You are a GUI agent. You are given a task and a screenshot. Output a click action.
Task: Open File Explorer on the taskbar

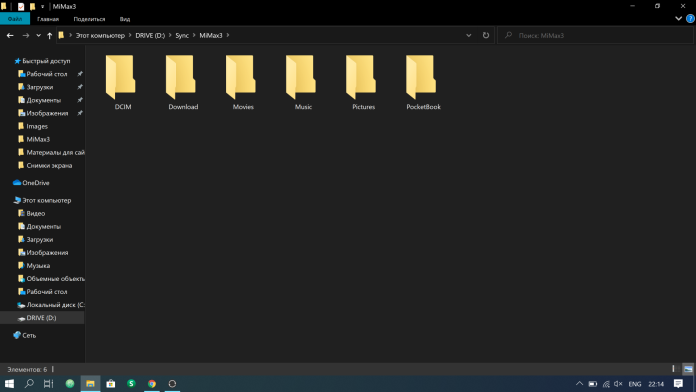90,384
